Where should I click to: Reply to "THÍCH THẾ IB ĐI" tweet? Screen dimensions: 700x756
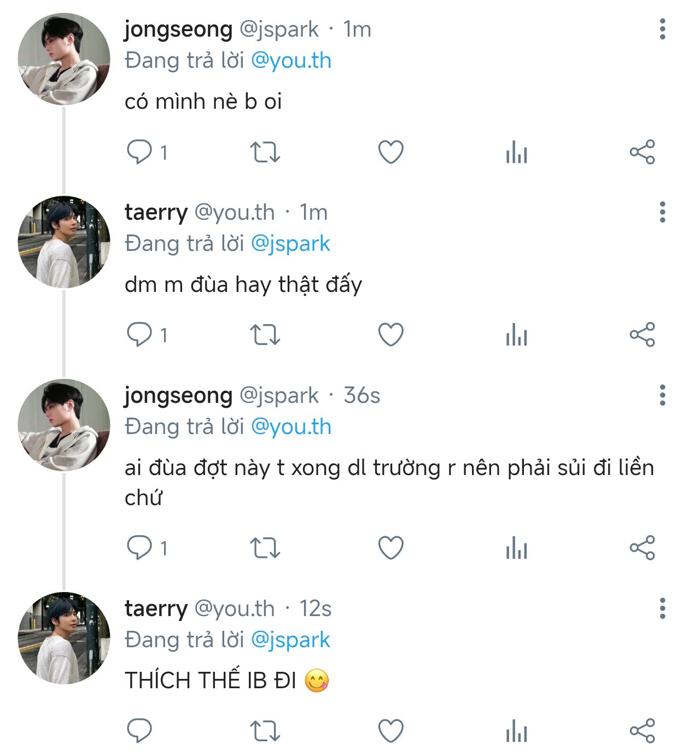(139, 731)
